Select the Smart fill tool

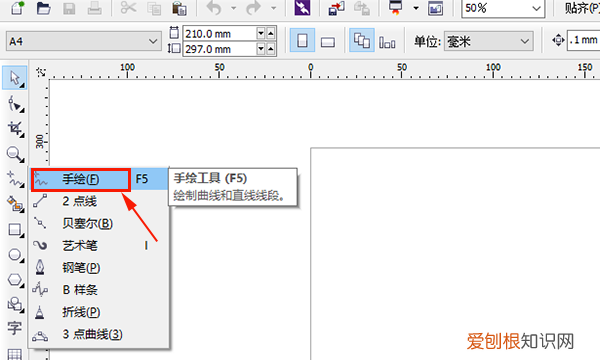tap(15, 204)
